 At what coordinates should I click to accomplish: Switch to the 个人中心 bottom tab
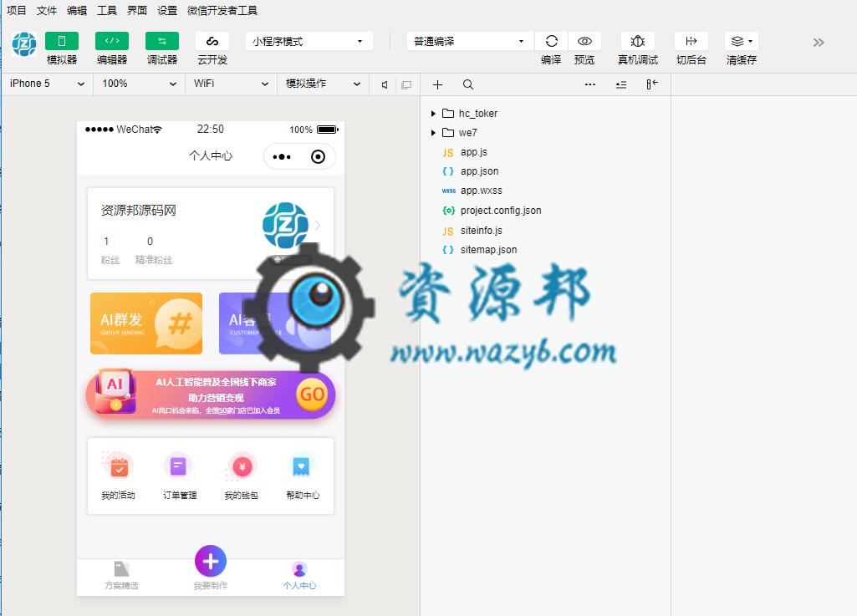point(299,576)
